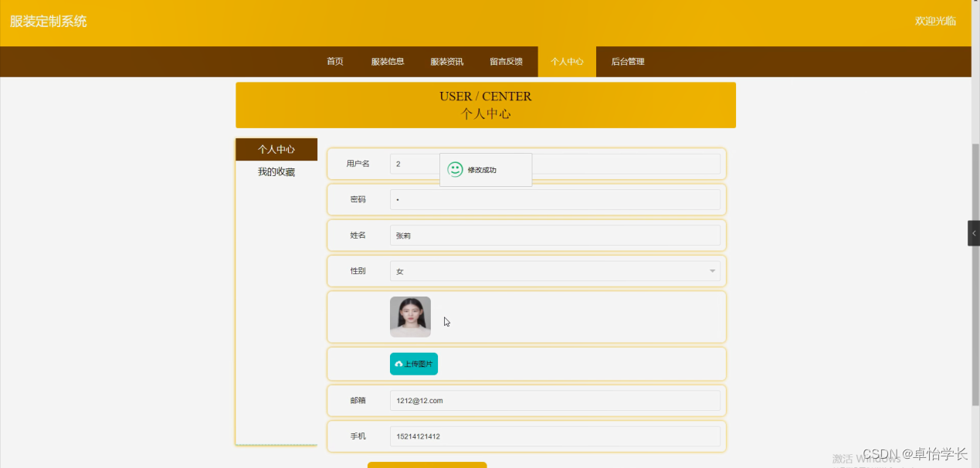Open the 服装资讯 navigation tab
The width and height of the screenshot is (980, 468).
point(447,62)
